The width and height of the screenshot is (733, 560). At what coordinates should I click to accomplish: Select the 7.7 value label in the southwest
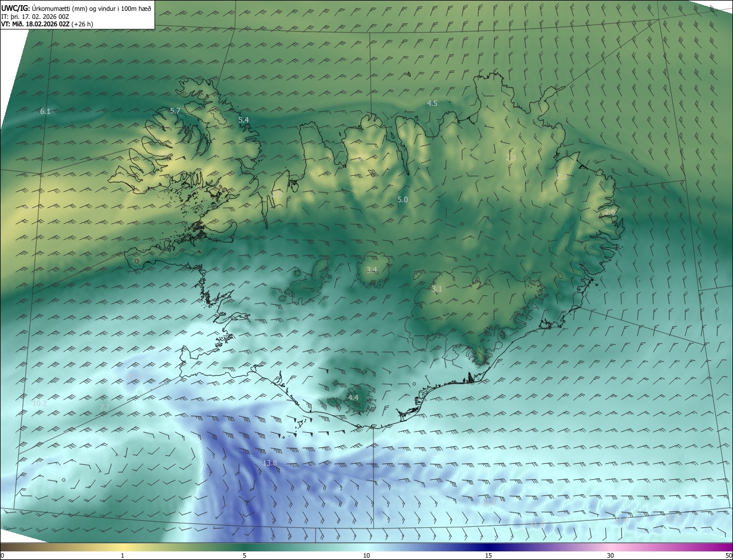[105, 407]
